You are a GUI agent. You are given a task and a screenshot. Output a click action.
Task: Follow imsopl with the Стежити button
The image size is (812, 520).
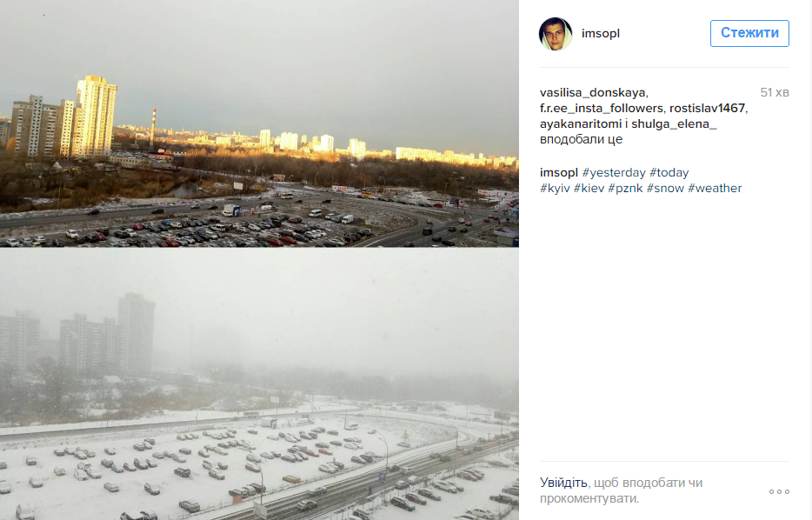pyautogui.click(x=749, y=33)
